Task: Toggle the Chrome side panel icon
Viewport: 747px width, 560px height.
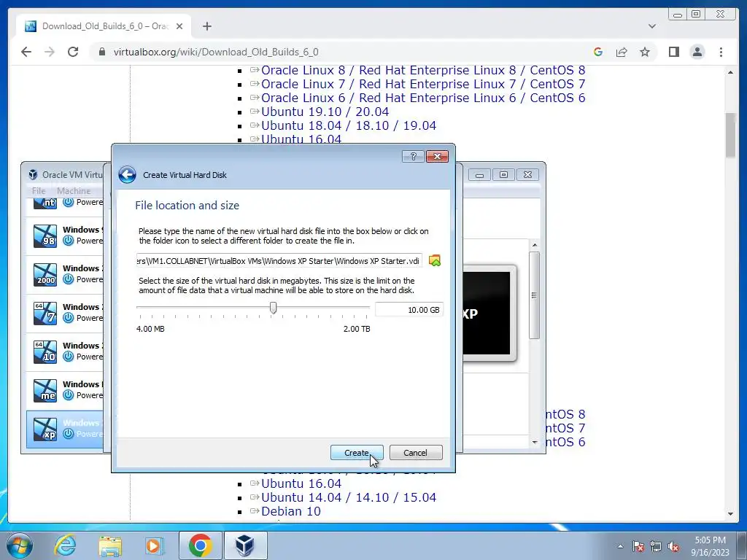Action: (x=673, y=52)
